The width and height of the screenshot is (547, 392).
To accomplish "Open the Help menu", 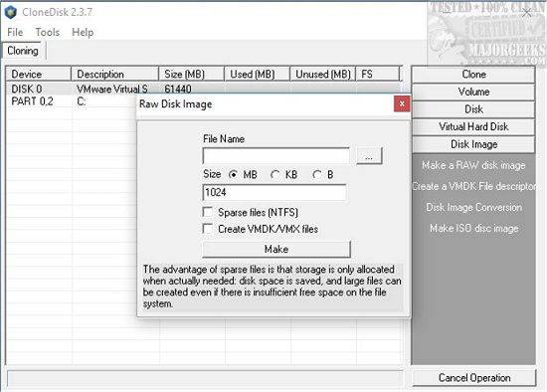I will coord(83,32).
